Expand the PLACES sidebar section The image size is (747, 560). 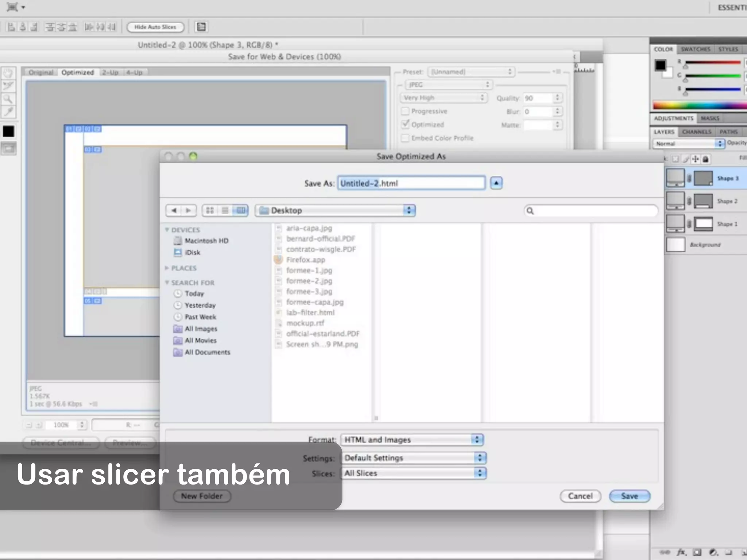[167, 268]
